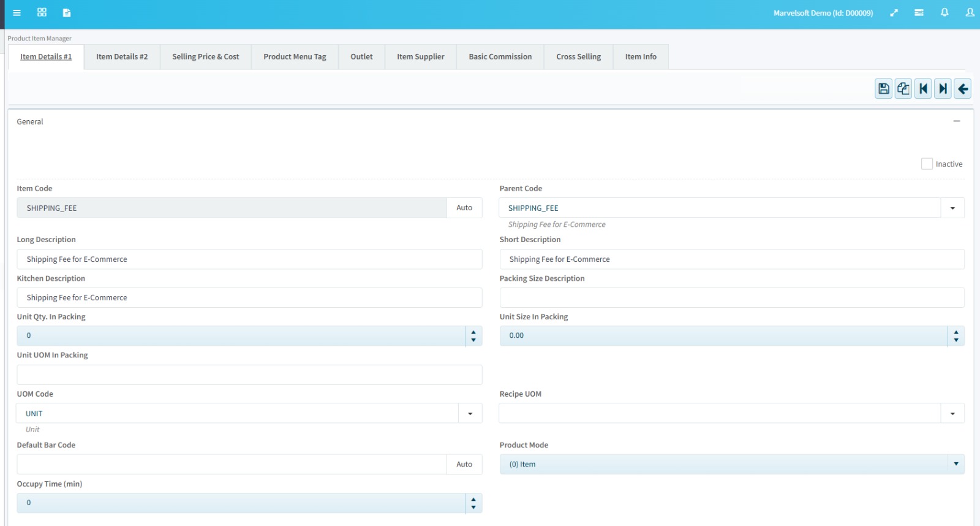
Task: Increase Unit Qty. In Packing value
Action: [473, 332]
